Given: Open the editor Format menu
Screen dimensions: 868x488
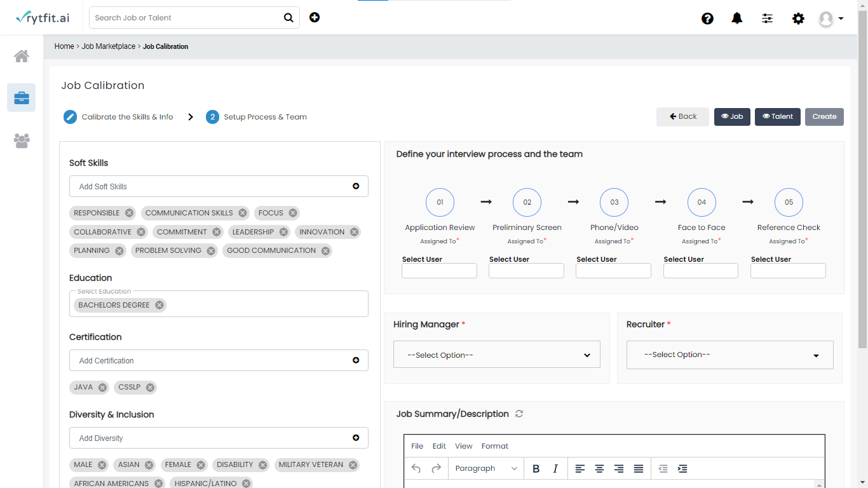Looking at the screenshot, I should point(495,446).
